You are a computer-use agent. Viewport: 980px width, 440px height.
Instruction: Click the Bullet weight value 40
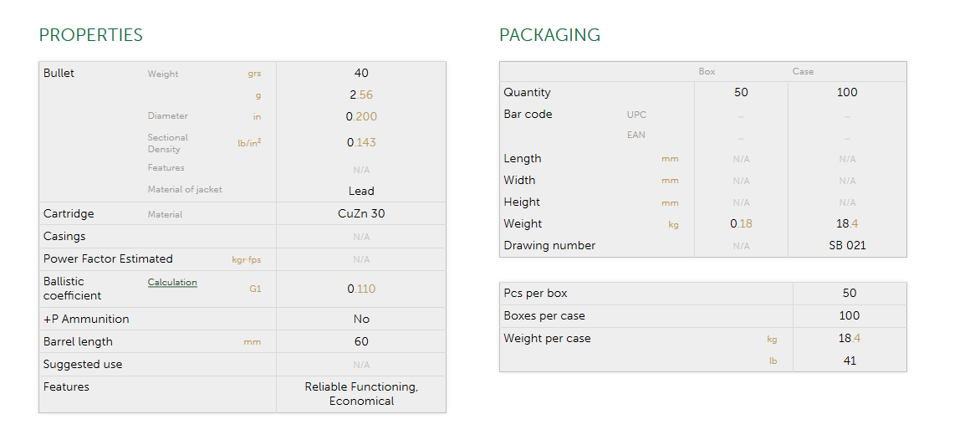click(x=361, y=74)
